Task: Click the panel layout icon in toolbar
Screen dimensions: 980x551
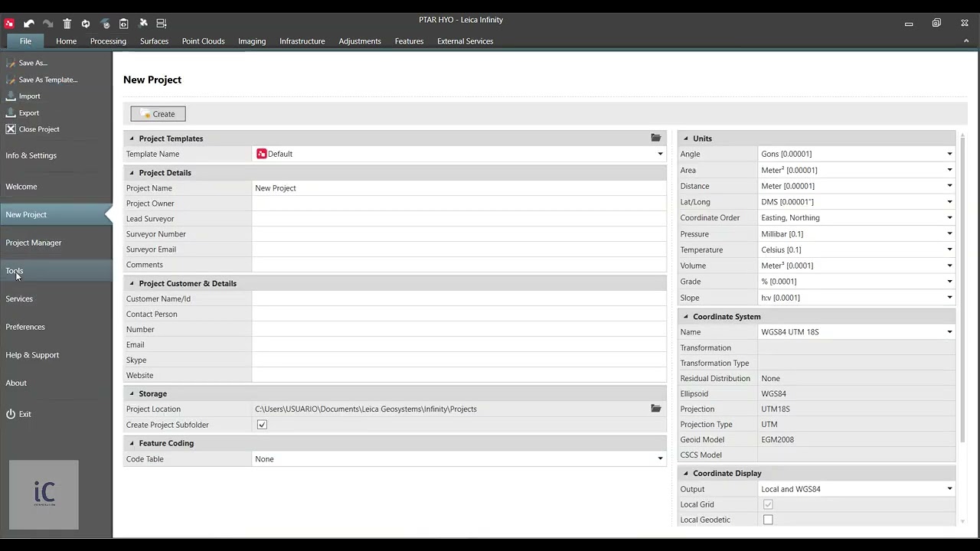Action: click(162, 24)
